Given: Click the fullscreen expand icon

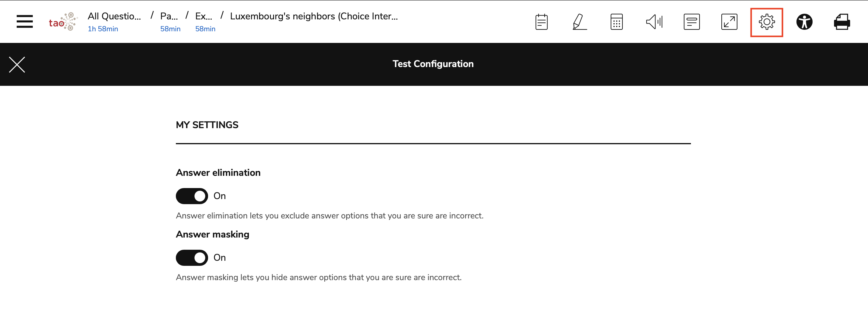Looking at the screenshot, I should point(729,22).
